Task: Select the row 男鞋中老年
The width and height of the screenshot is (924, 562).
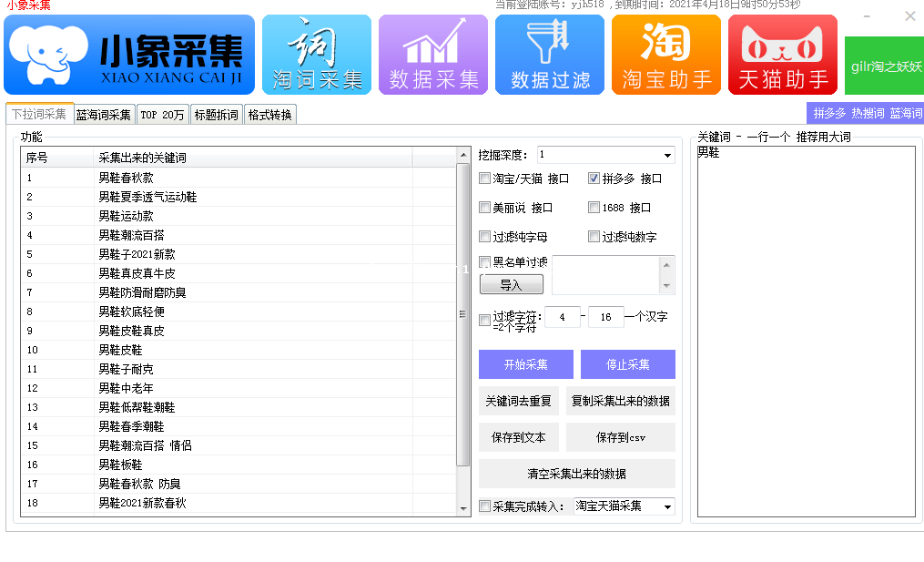Action: click(x=239, y=388)
